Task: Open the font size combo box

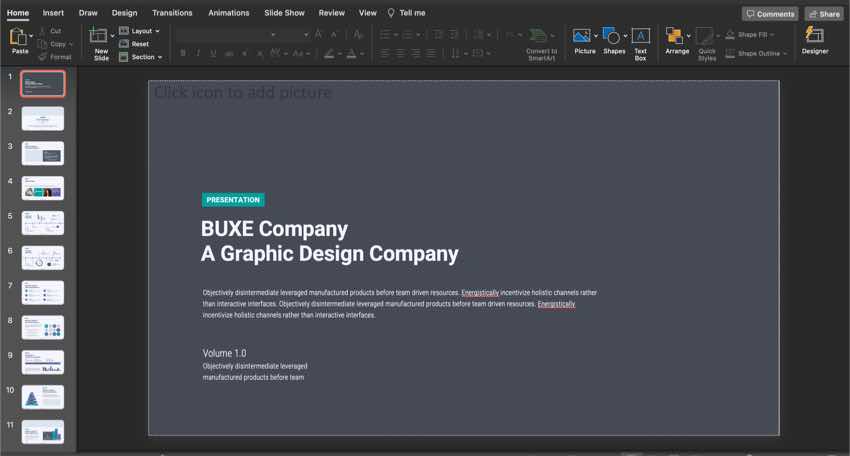Action: coord(296,35)
